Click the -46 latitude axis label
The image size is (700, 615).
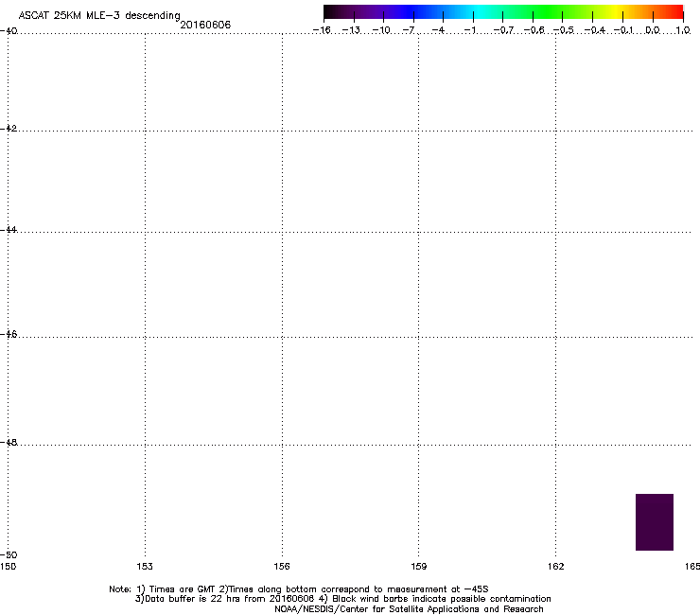pos(9,334)
